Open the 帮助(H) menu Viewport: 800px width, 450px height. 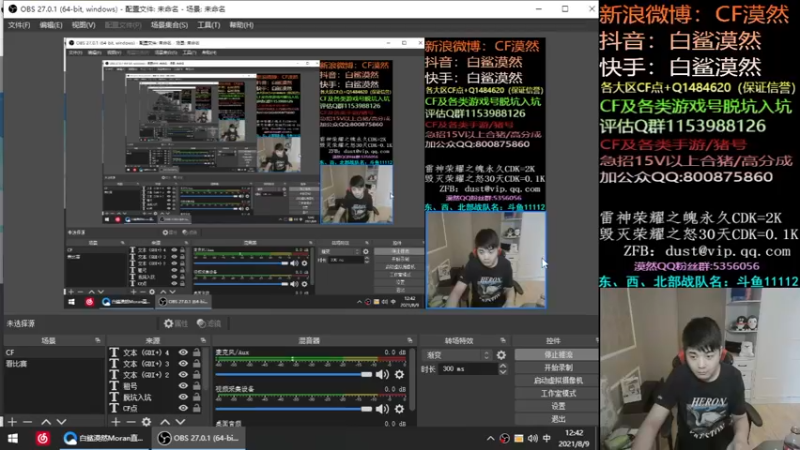click(241, 25)
